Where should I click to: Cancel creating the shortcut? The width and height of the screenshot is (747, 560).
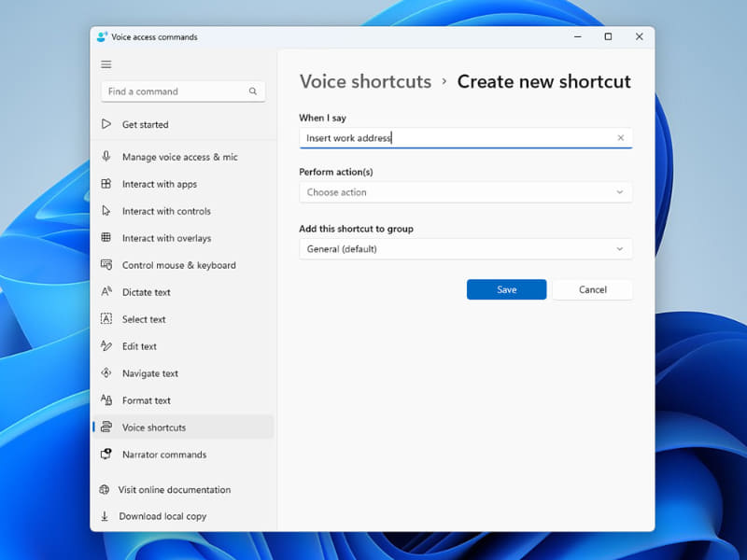593,289
